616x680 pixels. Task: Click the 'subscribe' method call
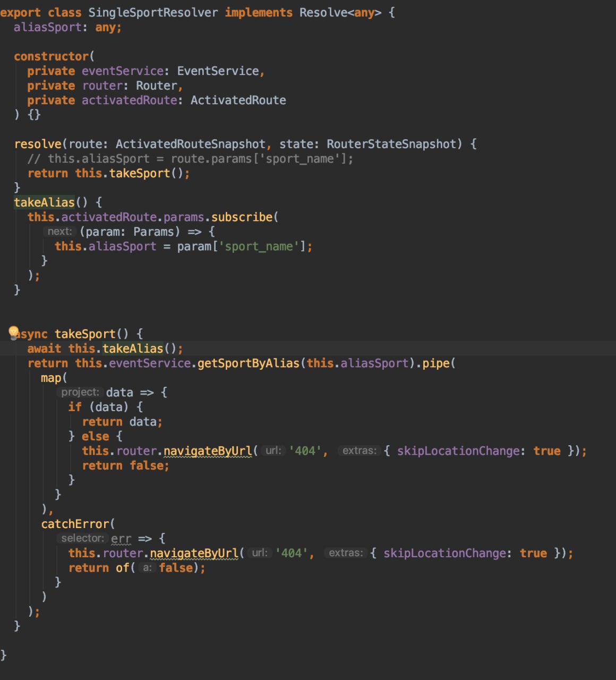coord(242,217)
